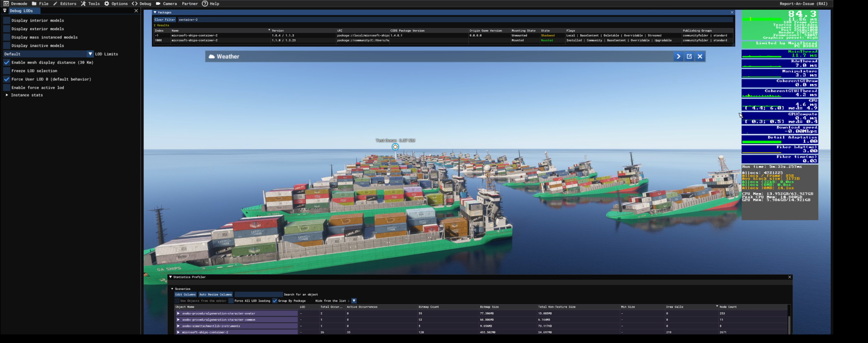Uncheck Enable mesh display distance option

tap(7, 62)
